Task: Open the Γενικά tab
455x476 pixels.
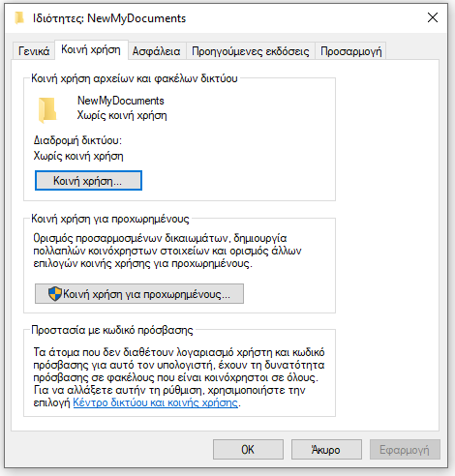Action: pyautogui.click(x=34, y=51)
